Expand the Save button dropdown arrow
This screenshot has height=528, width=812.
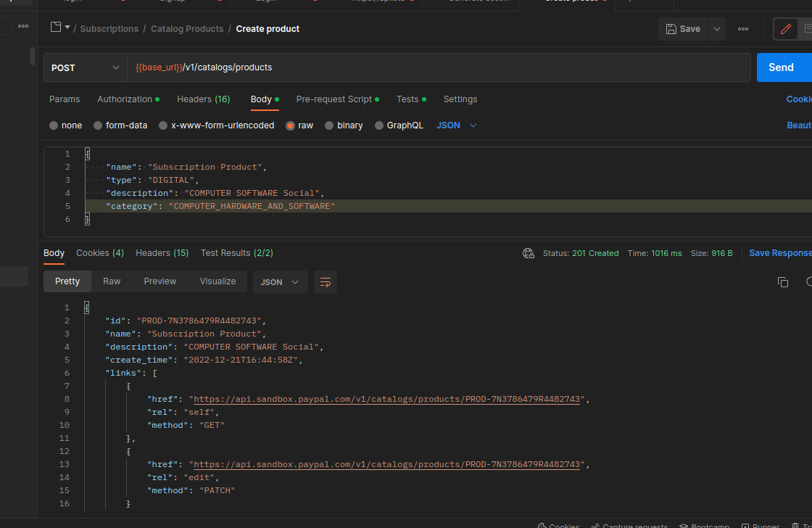pyautogui.click(x=717, y=29)
